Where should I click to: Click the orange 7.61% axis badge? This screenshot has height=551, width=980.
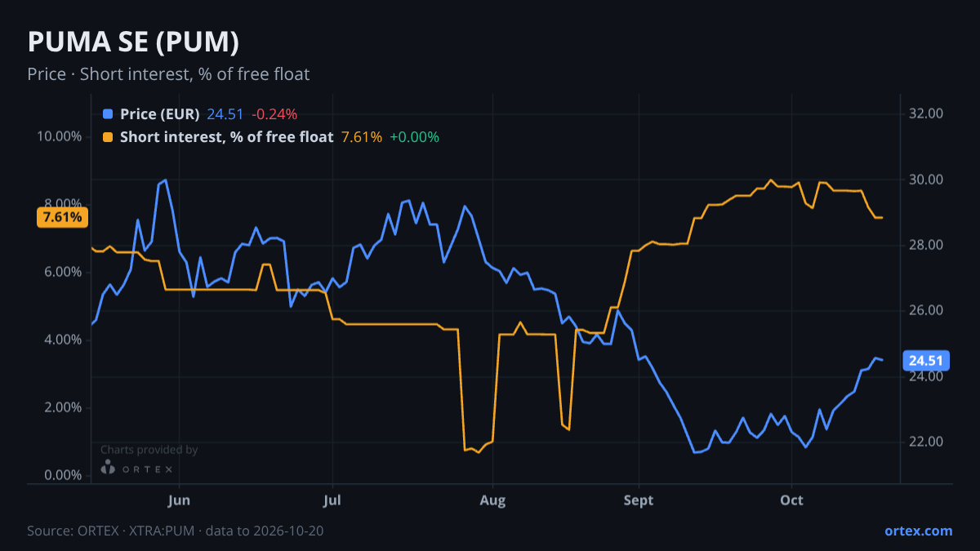click(x=62, y=217)
